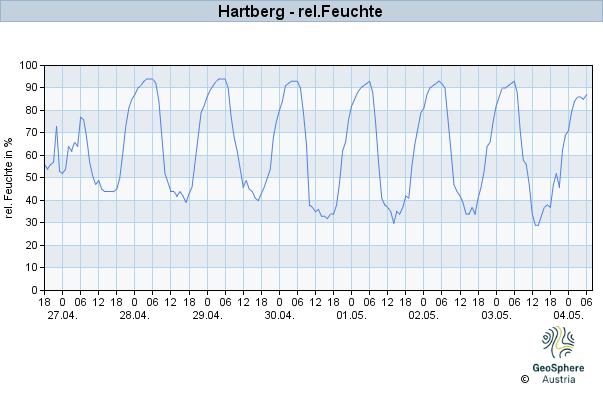The width and height of the screenshot is (603, 400).
Task: Click the y-axis value 80
Action: coord(32,110)
